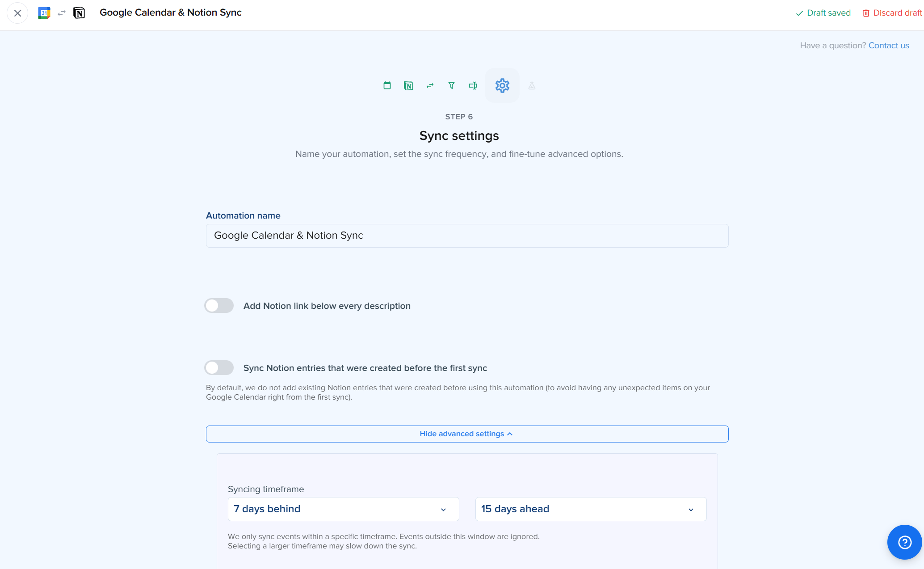This screenshot has height=569, width=924.
Task: Open the Contact us link
Action: coord(889,46)
